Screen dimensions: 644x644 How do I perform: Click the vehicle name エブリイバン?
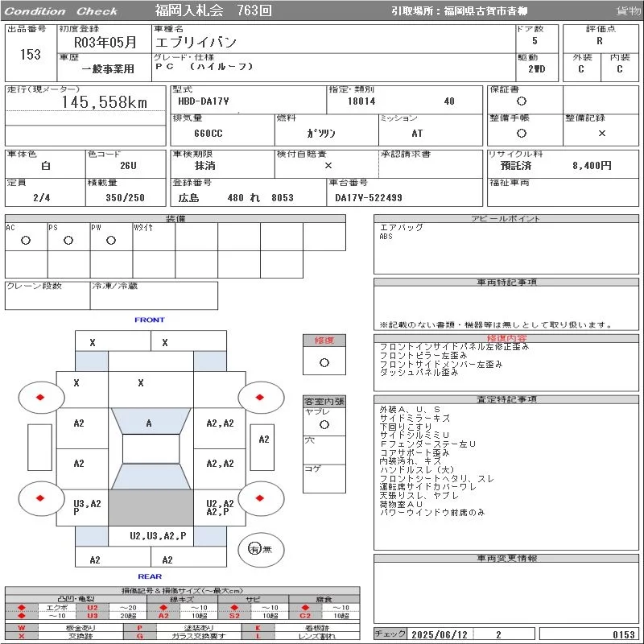[196, 43]
